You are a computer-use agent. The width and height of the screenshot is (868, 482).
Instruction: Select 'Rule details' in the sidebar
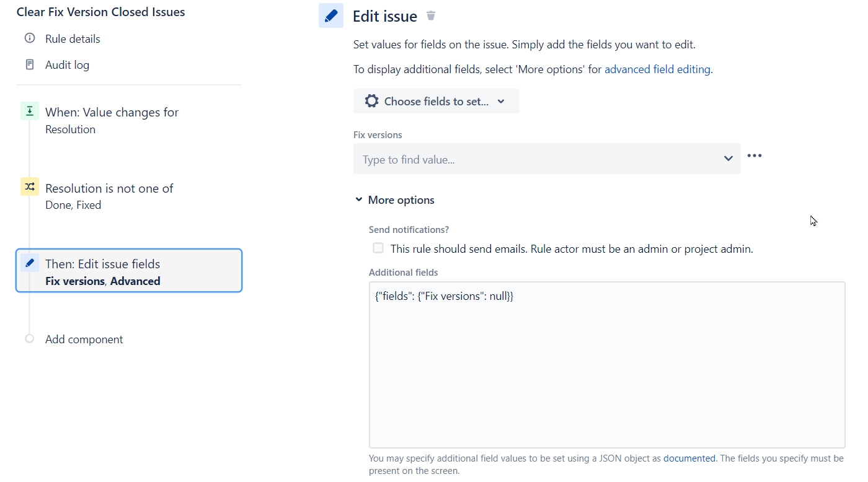[73, 38]
